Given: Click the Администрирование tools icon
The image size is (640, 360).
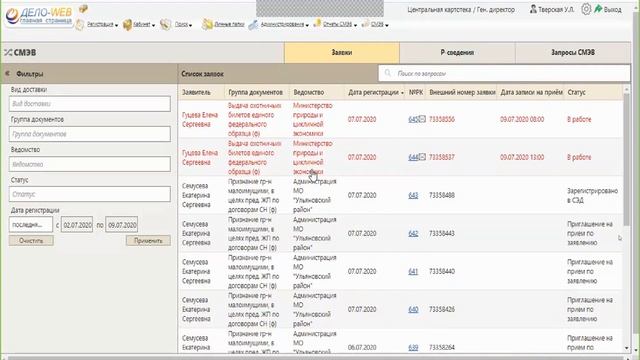Looking at the screenshot, I should pos(253,25).
